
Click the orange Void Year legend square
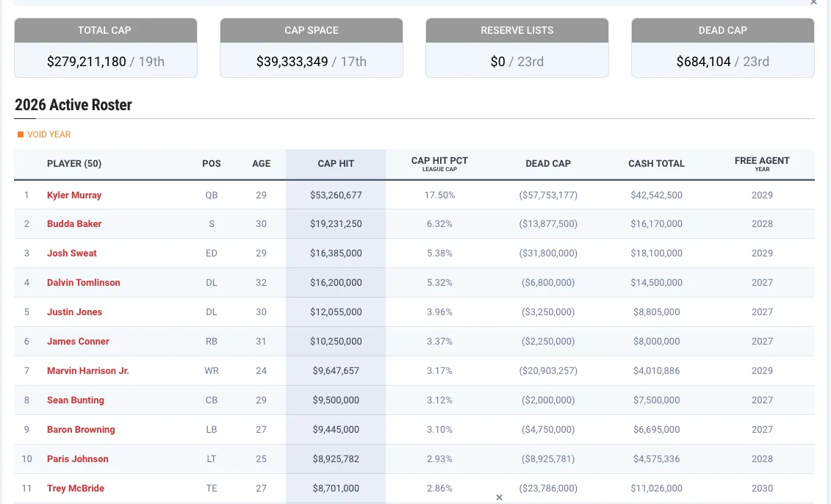pyautogui.click(x=21, y=134)
